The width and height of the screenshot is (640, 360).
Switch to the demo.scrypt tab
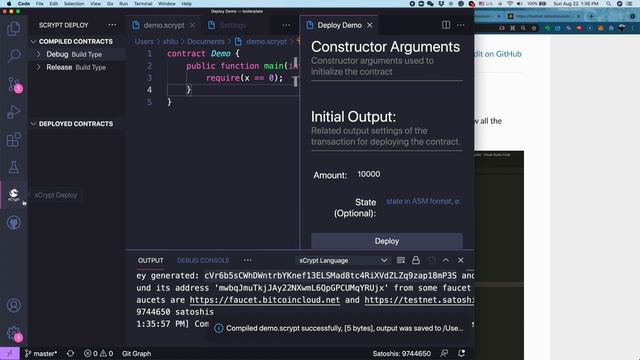point(164,25)
